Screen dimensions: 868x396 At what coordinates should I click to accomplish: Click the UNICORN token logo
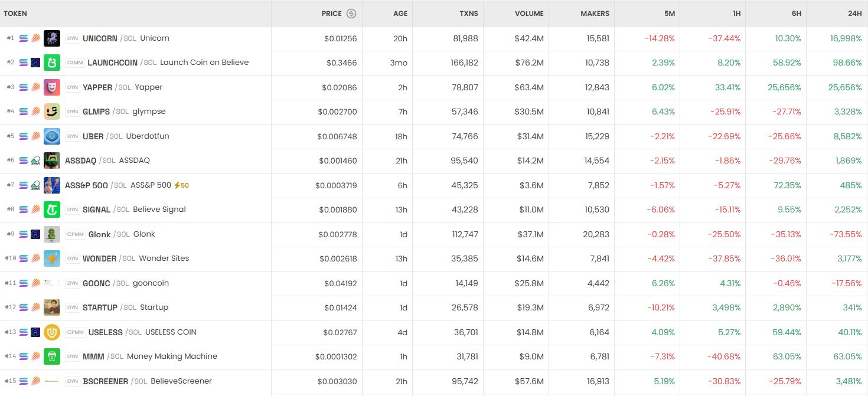(x=52, y=38)
